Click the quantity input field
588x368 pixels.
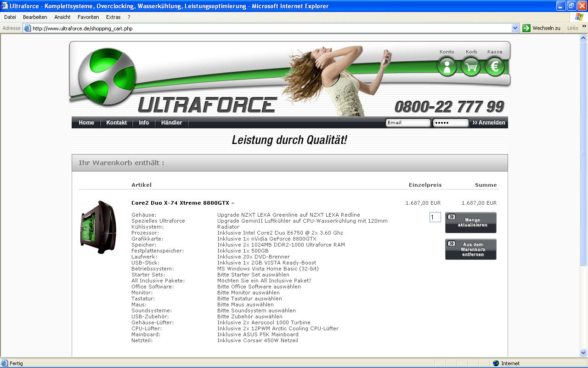pos(435,217)
